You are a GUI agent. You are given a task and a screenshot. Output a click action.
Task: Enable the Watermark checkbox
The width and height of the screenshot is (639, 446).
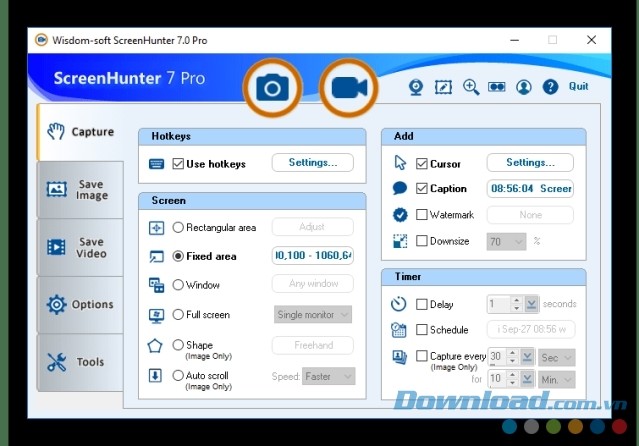tap(421, 214)
